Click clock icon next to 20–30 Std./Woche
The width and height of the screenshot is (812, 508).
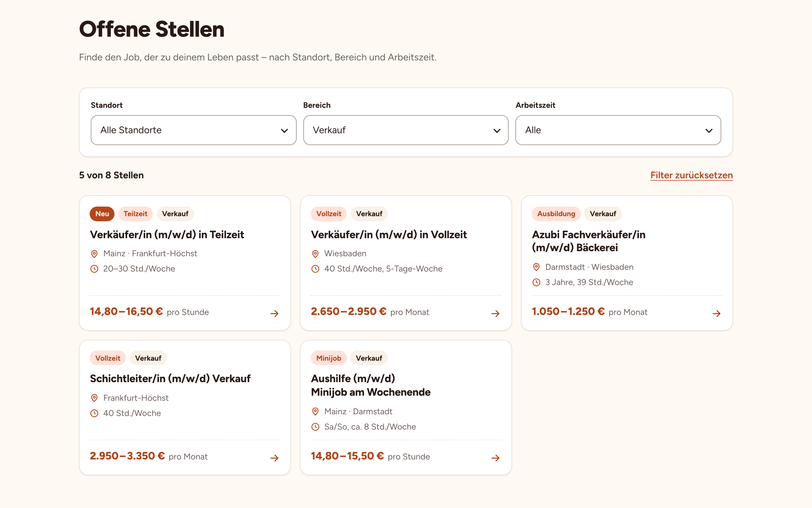[x=94, y=269]
